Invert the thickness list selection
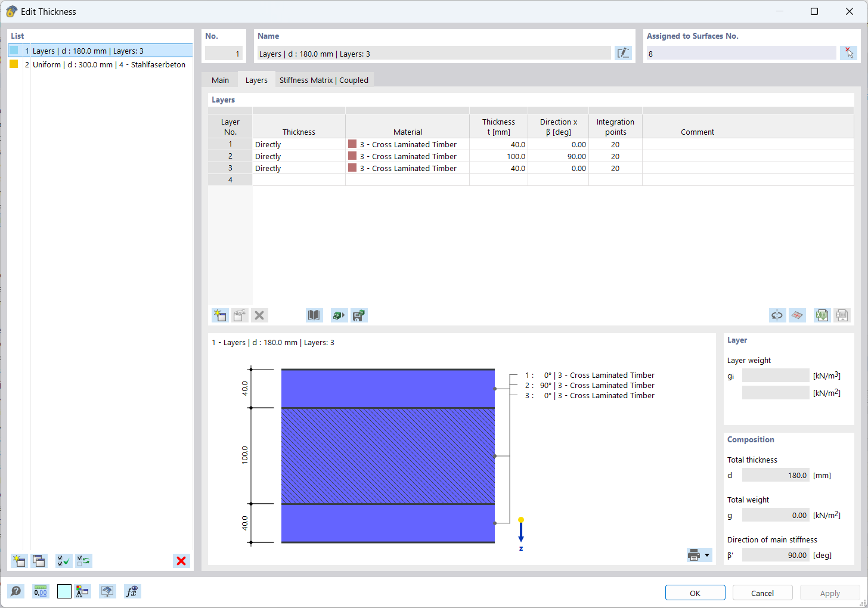 pos(83,560)
